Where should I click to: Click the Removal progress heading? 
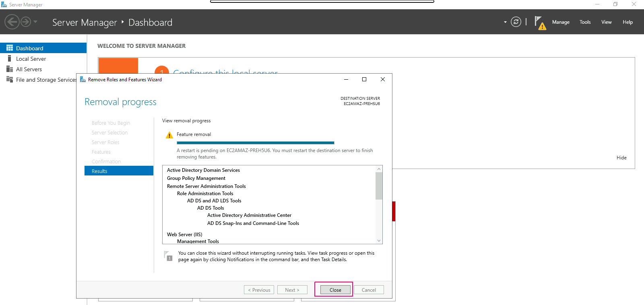(x=120, y=102)
